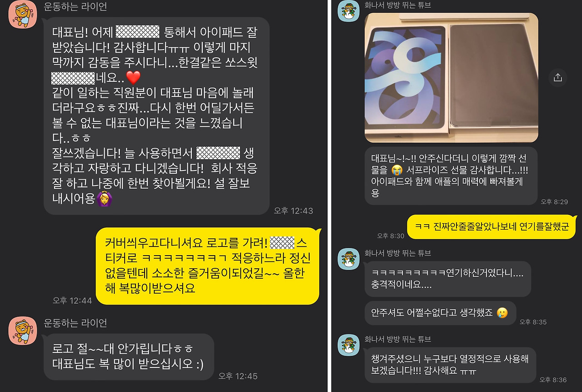Tap the share icon beside the iPad photo

[558, 78]
